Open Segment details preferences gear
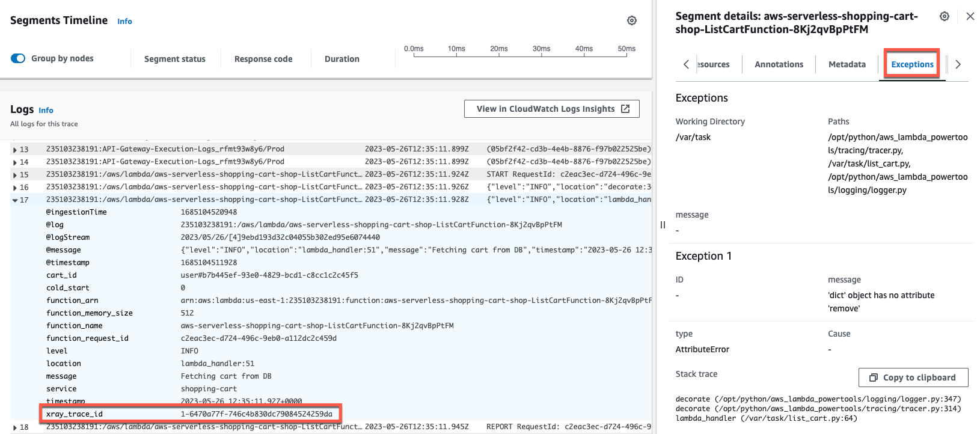 coord(945,16)
